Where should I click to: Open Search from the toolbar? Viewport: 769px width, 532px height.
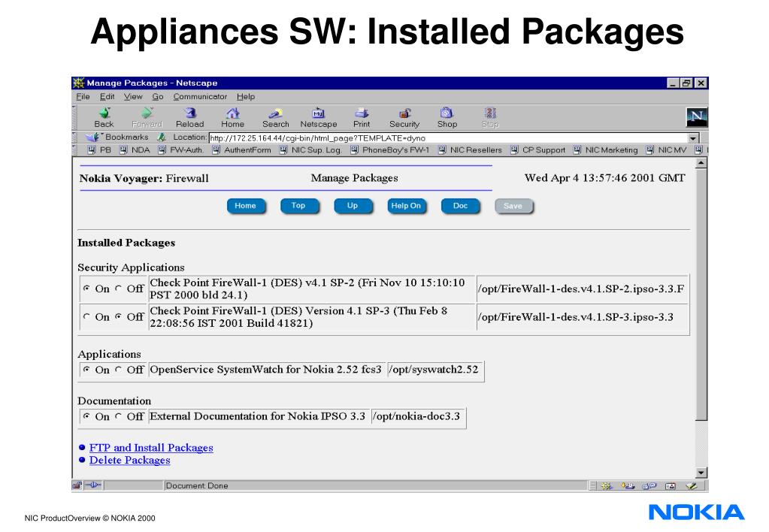(275, 118)
